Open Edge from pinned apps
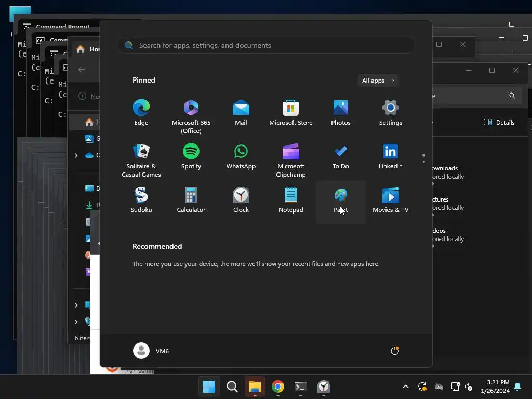 point(141,113)
